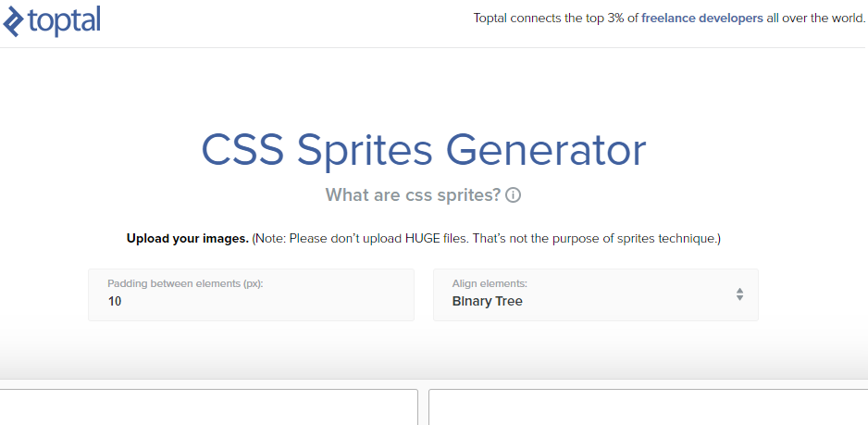The image size is (868, 425).
Task: Click the right empty panel below
Action: click(649, 407)
